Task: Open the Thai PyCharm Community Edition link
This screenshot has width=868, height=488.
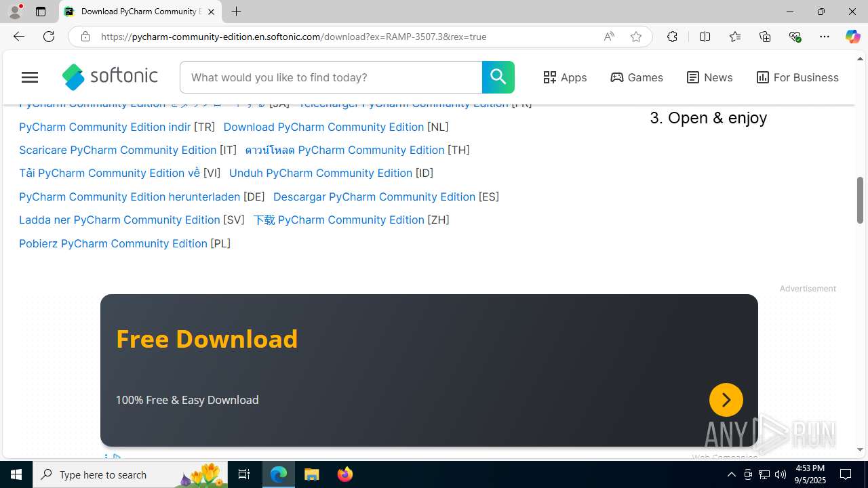Action: [x=344, y=150]
